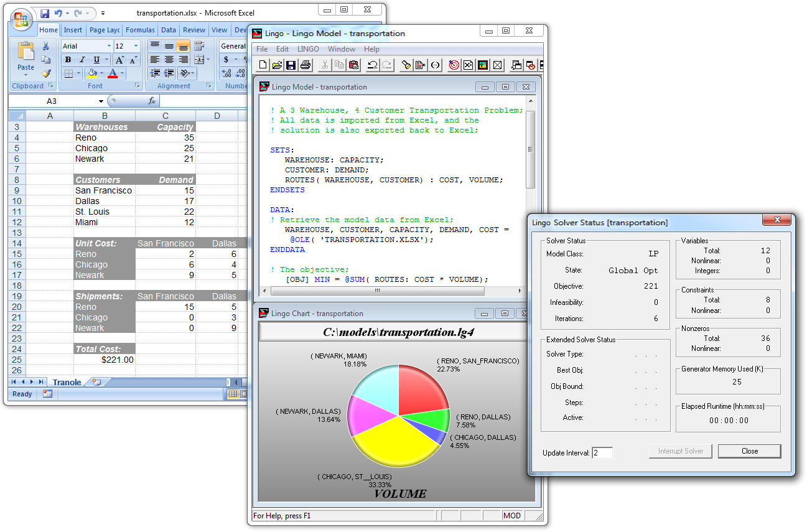
Task: Click the insert function fx icon
Action: [152, 101]
